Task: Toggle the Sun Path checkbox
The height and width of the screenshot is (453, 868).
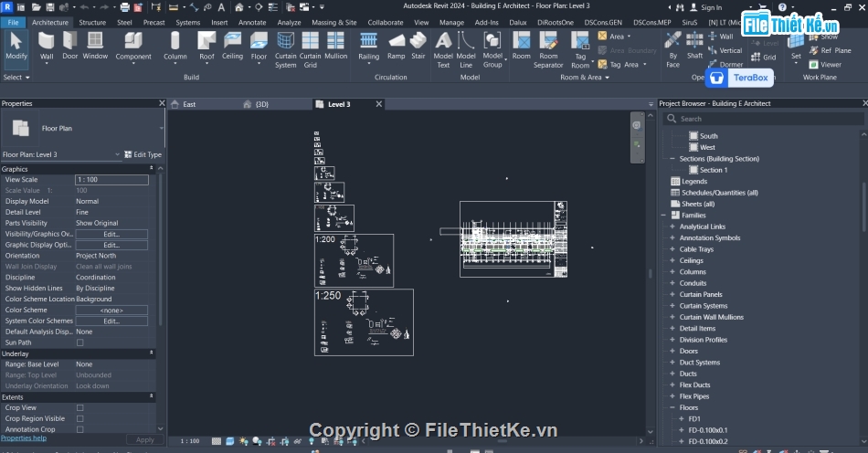Action: [80, 342]
